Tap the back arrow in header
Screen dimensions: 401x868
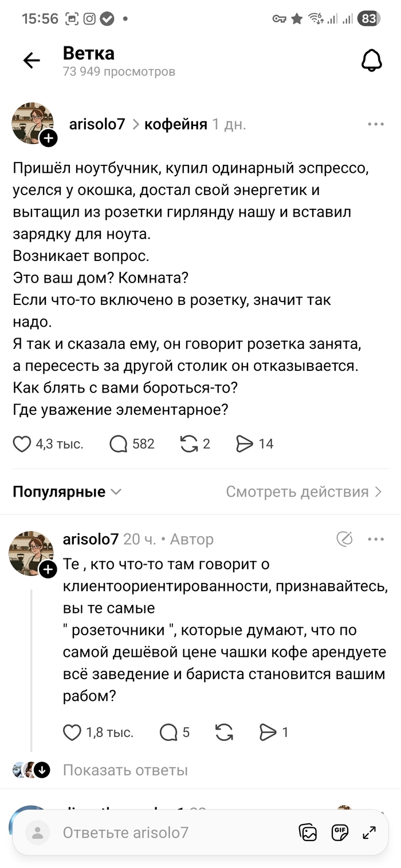pyautogui.click(x=32, y=61)
